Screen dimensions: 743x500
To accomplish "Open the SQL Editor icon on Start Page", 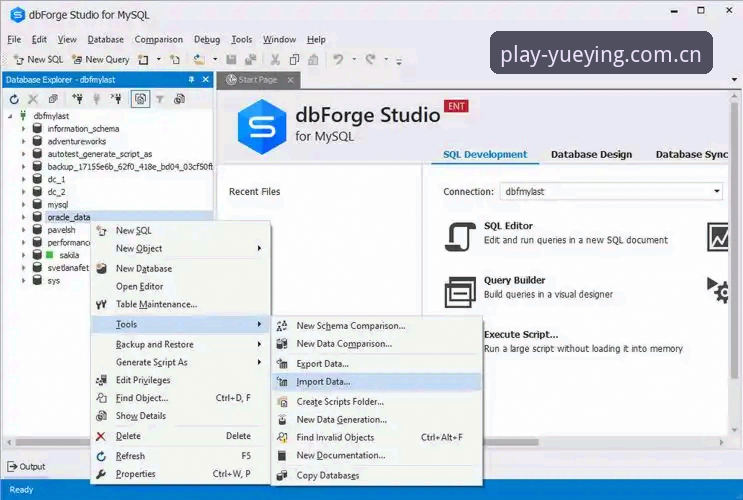I will [x=460, y=237].
